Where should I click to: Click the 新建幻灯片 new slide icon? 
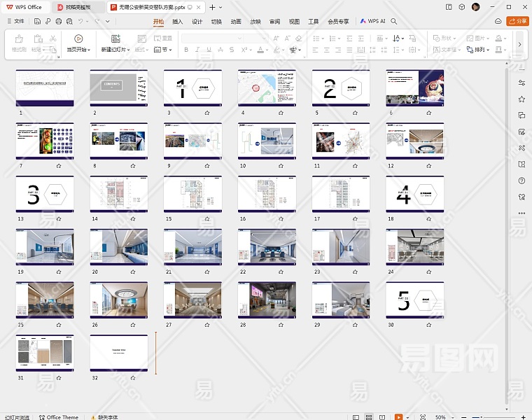[115, 38]
